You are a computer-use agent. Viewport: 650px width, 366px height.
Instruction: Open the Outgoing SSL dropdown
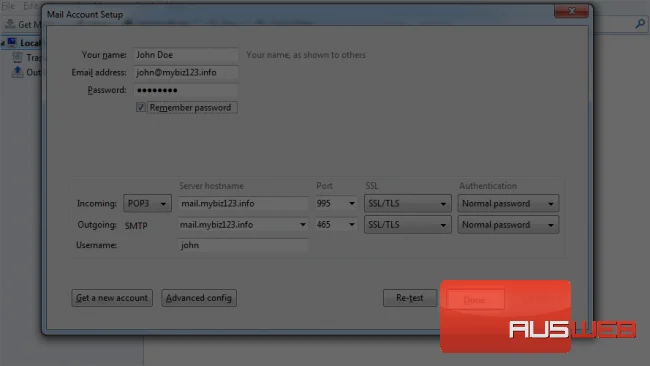(407, 225)
